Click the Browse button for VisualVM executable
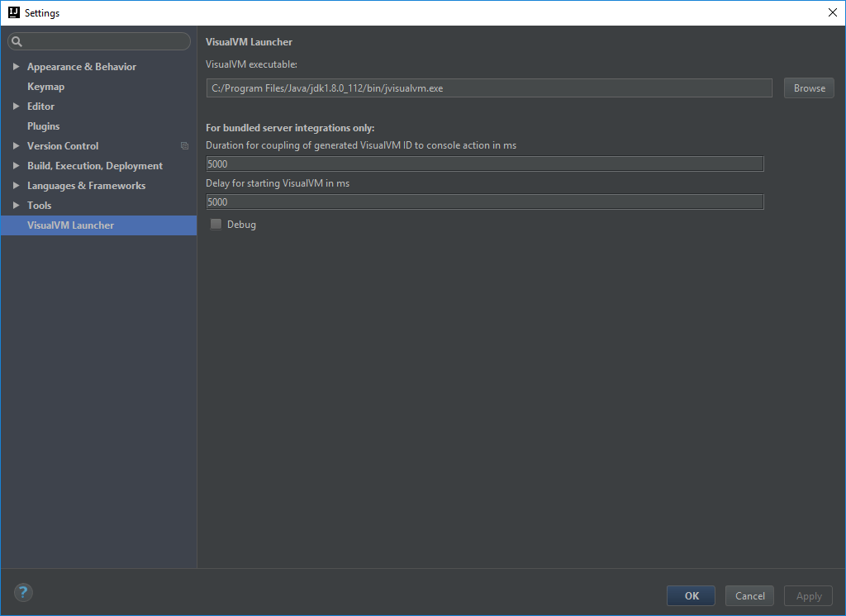Viewport: 846px width, 616px height. tap(808, 88)
